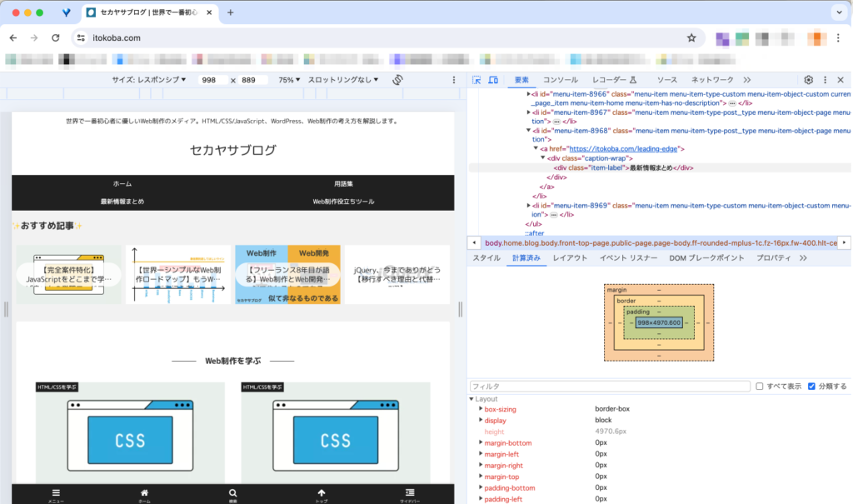Click the フィルタ input field
Screen dimensions: 853x504
[608, 387]
